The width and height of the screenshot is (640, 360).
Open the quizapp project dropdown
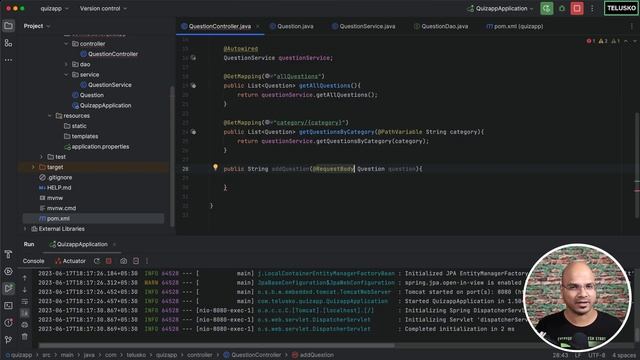pos(54,8)
